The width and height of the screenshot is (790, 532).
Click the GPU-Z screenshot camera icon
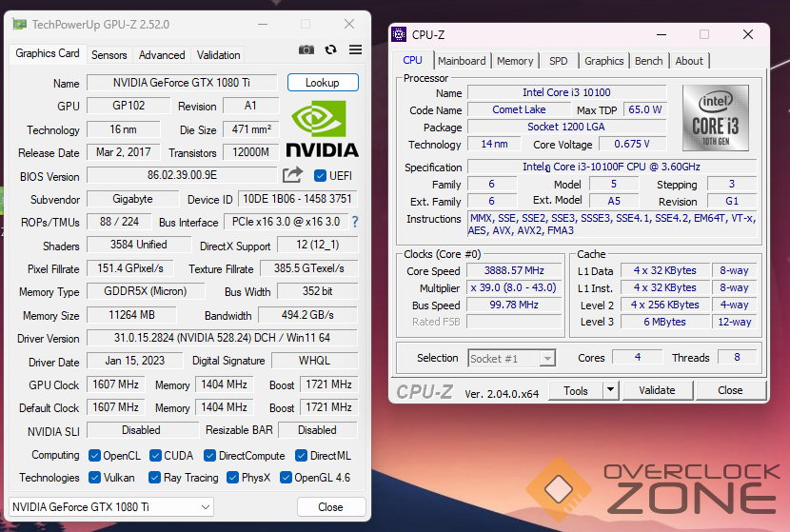click(306, 49)
